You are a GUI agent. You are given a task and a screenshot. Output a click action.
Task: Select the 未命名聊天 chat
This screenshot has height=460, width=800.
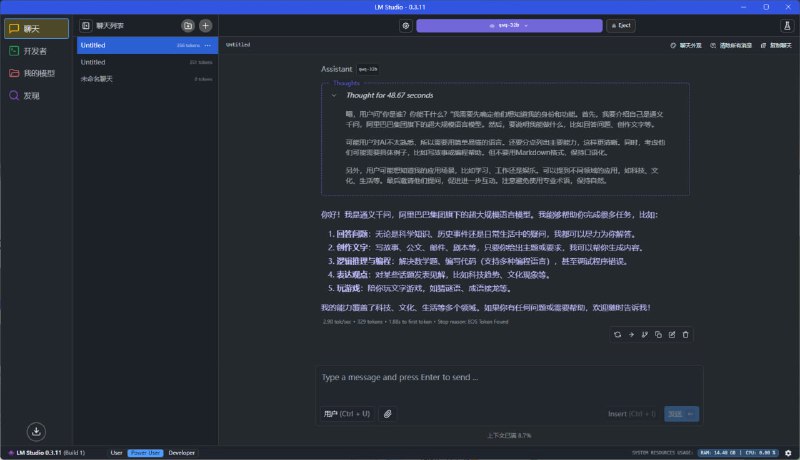[147, 79]
